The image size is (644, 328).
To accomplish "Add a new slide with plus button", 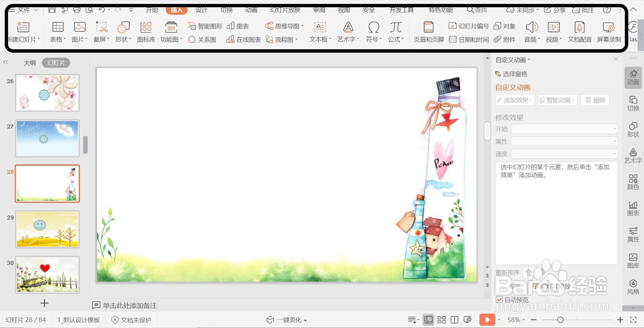I will (44, 303).
